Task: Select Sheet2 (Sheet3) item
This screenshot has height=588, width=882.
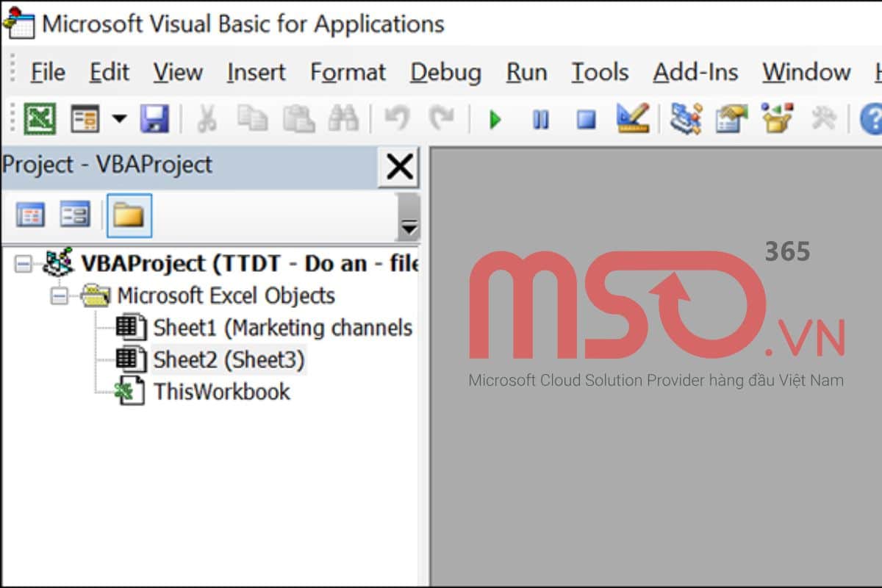Action: point(229,359)
